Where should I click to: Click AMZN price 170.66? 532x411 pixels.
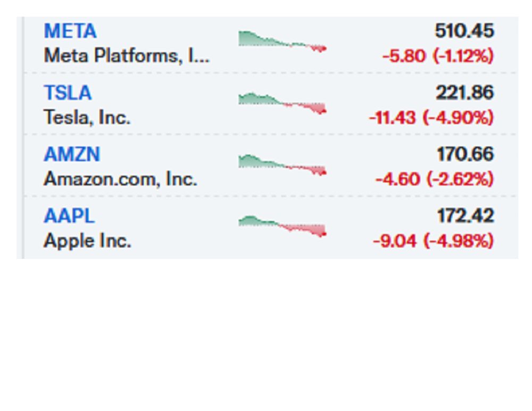(465, 154)
